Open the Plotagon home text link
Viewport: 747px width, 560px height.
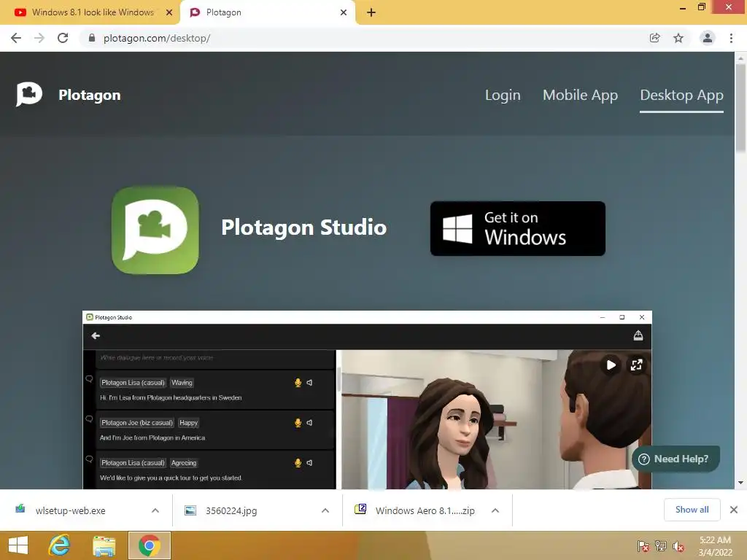tap(90, 95)
